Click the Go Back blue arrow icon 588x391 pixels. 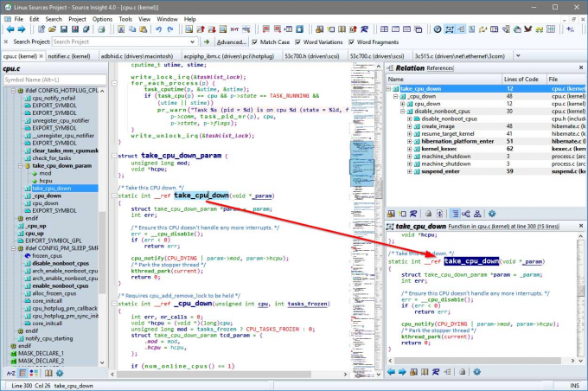[x=10, y=29]
